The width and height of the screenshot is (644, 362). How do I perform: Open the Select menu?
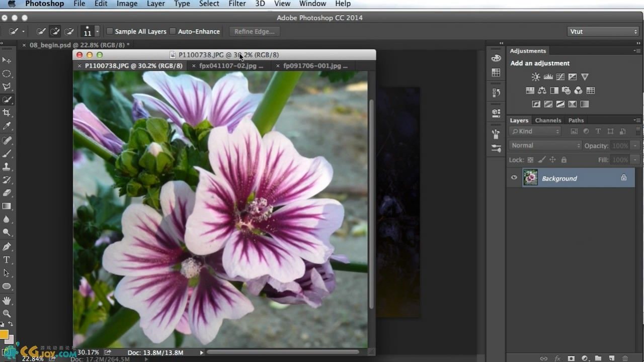[209, 4]
